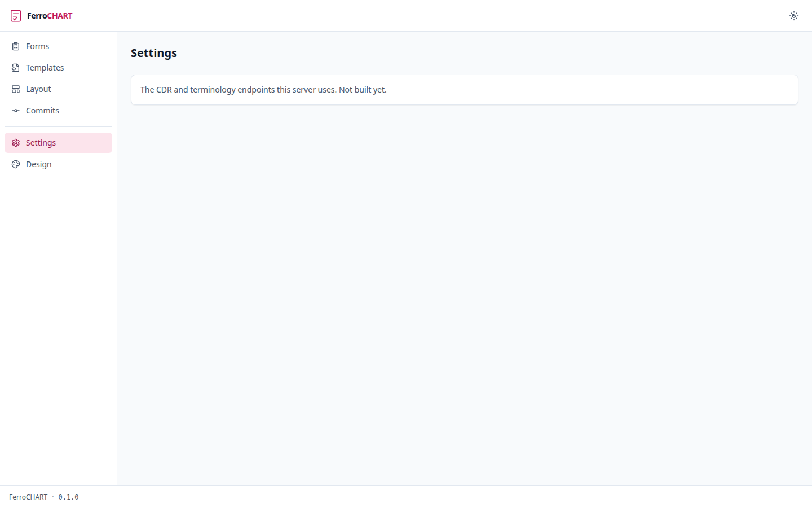Click the FerroCHART logo icon
812x508 pixels.
click(16, 16)
